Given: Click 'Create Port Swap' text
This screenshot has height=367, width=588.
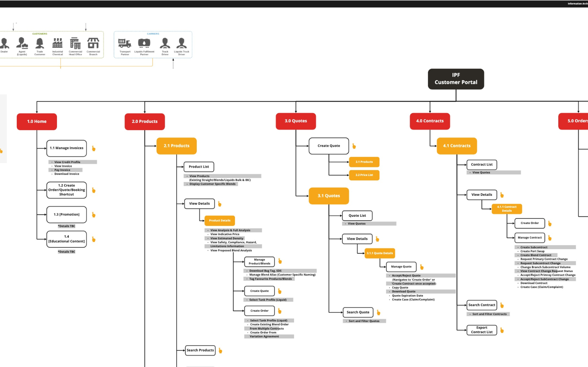Looking at the screenshot, I should (532, 251).
